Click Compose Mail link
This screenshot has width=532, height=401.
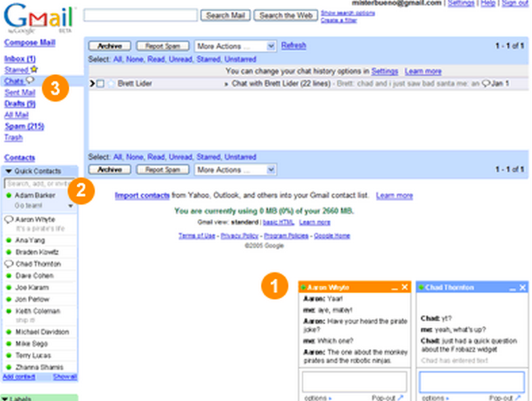[30, 43]
